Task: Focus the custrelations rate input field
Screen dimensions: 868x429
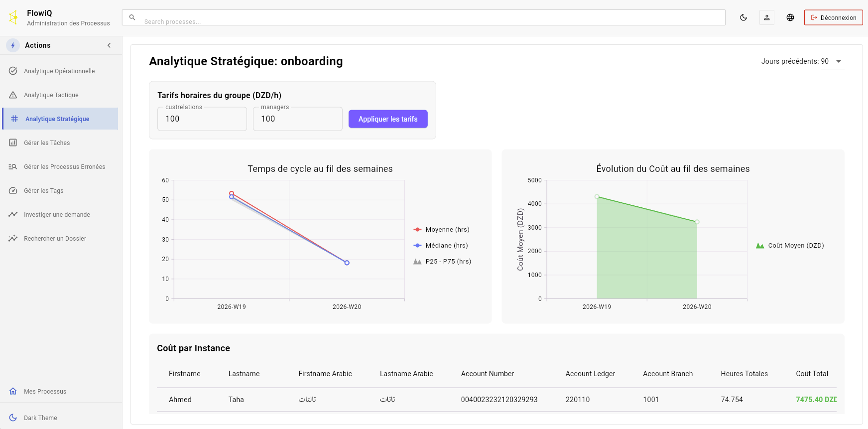Action: [x=202, y=119]
